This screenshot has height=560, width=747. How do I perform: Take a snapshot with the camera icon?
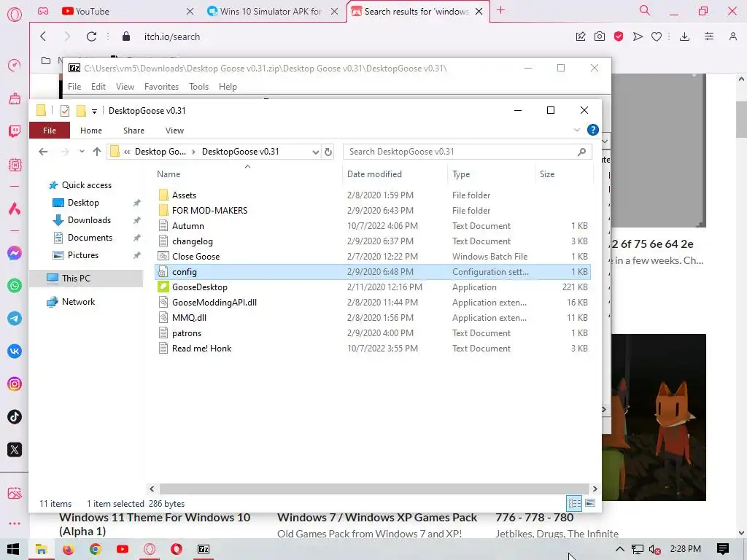pyautogui.click(x=600, y=36)
